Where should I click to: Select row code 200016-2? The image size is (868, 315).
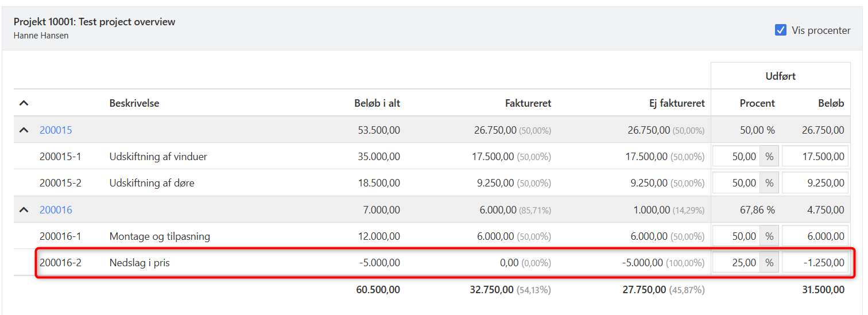[60, 263]
